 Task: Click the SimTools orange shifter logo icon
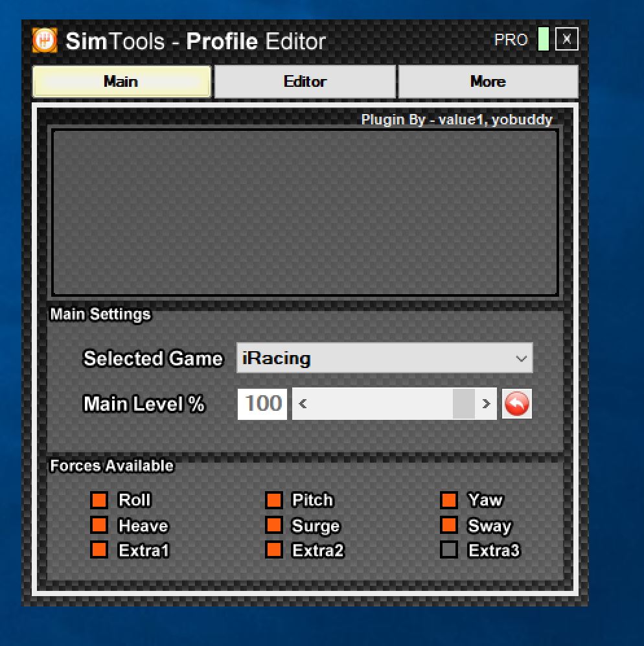[x=45, y=40]
